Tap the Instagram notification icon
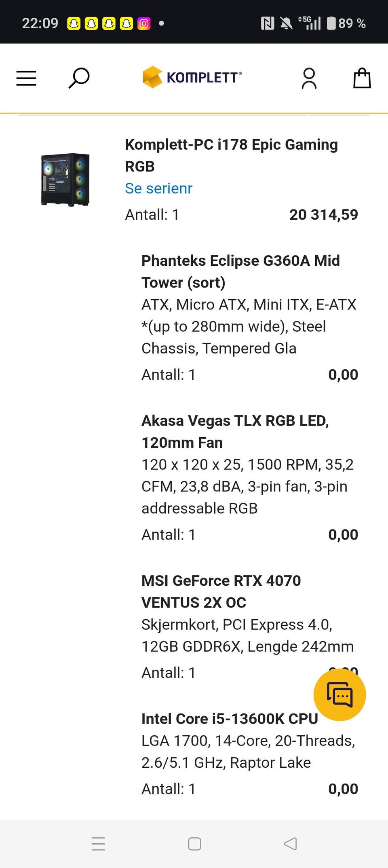The width and height of the screenshot is (388, 868). click(144, 23)
